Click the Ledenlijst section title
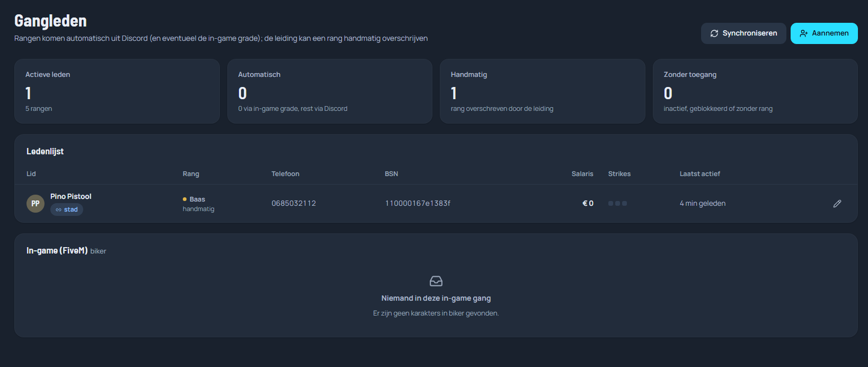 coord(45,152)
